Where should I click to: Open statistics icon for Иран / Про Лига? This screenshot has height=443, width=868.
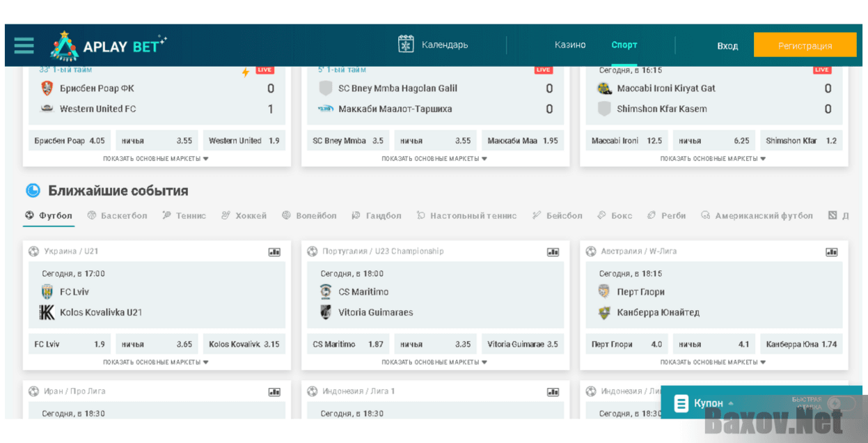[274, 392]
